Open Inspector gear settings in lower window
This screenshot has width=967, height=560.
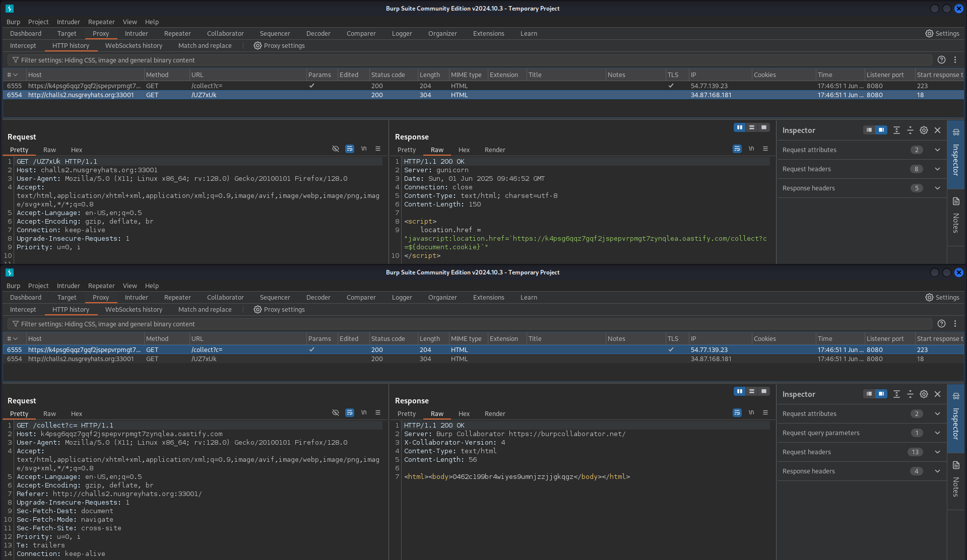click(924, 394)
